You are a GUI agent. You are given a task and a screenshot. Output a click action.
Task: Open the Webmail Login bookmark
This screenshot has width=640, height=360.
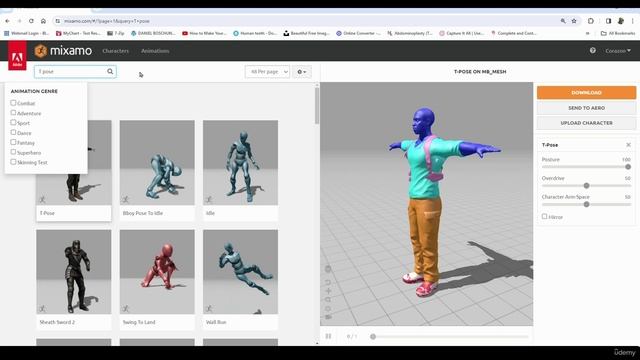point(27,33)
